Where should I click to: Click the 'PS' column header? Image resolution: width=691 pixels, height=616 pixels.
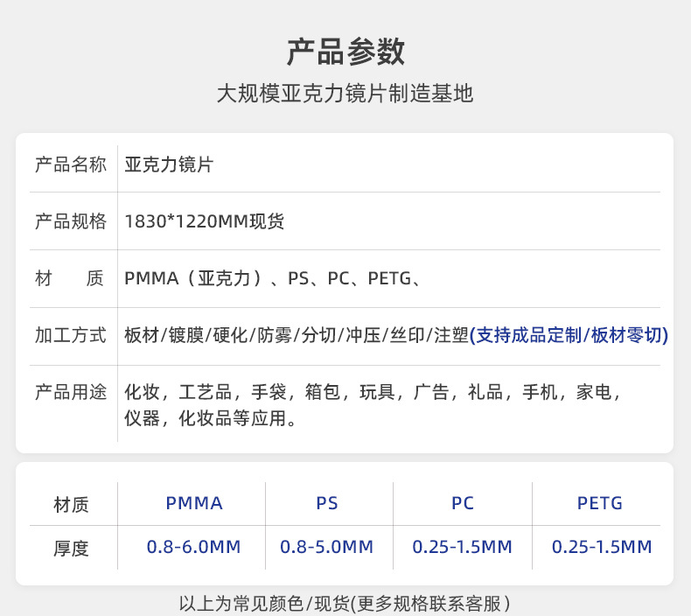point(327,503)
